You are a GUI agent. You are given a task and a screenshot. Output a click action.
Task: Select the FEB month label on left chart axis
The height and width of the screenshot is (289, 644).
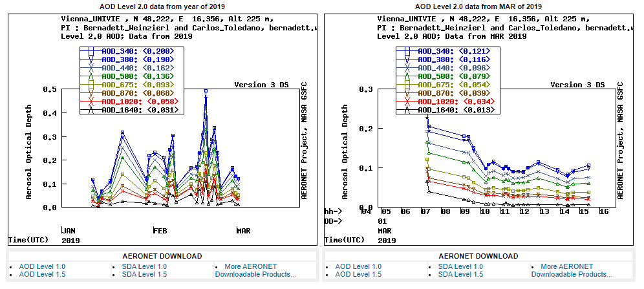(159, 230)
